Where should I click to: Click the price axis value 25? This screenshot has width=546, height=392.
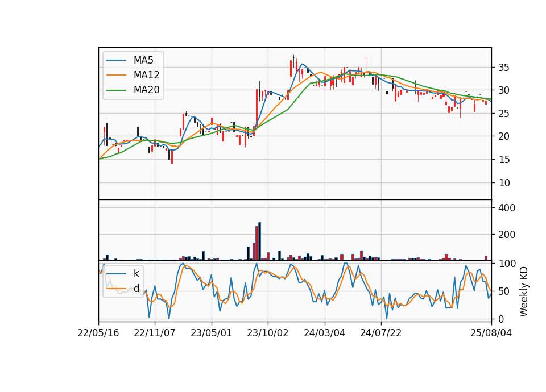[x=504, y=114]
